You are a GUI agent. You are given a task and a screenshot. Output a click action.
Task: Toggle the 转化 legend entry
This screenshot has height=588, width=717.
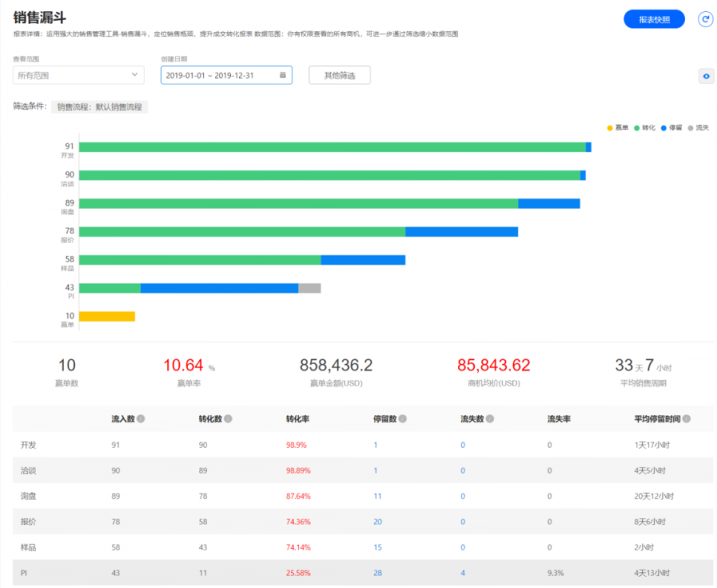tap(645, 128)
